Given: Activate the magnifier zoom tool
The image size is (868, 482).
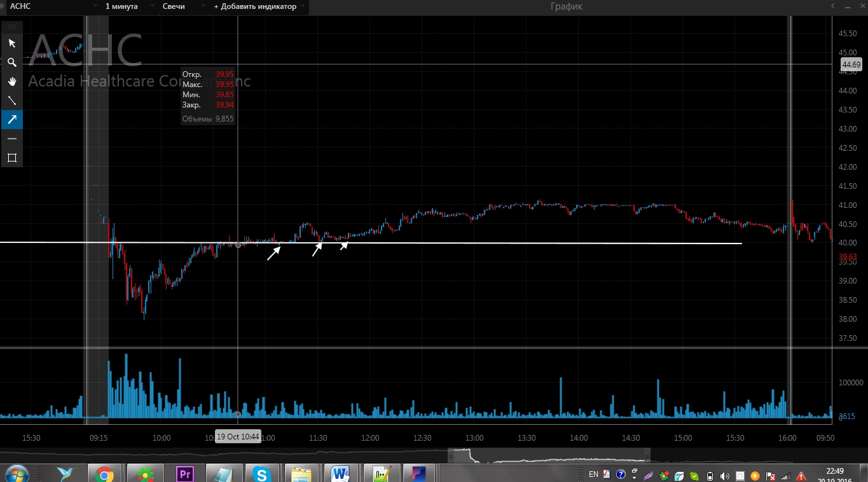Looking at the screenshot, I should point(11,62).
